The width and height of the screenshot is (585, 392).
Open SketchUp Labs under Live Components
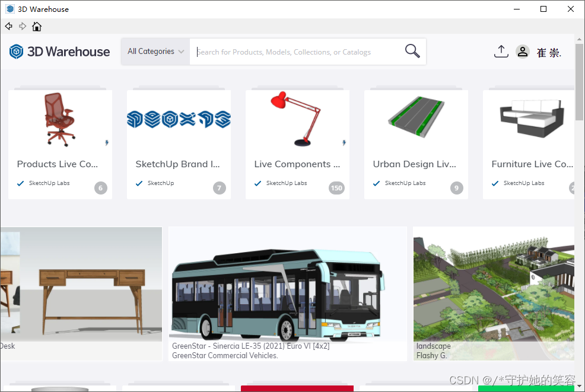pos(287,183)
